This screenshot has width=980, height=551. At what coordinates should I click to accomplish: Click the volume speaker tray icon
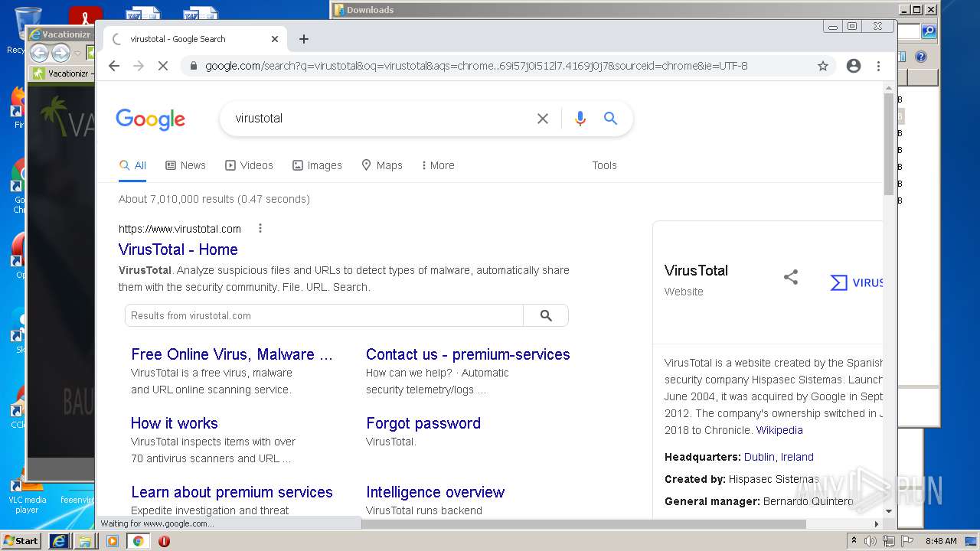(x=871, y=541)
